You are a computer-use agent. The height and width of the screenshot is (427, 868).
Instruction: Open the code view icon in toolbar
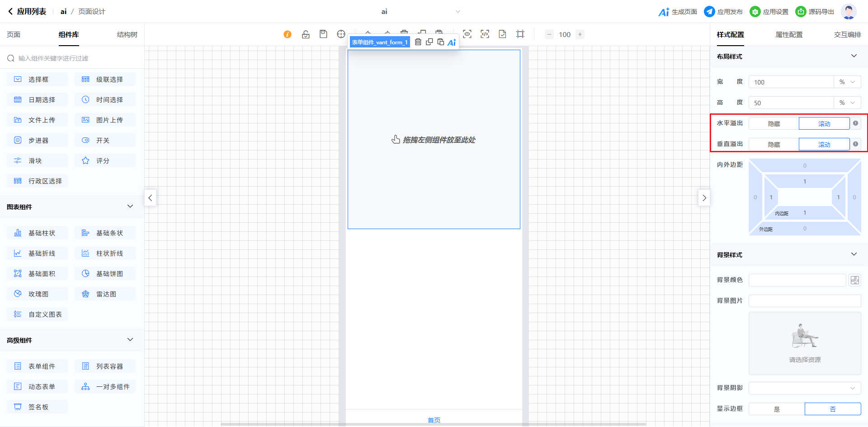(x=485, y=34)
